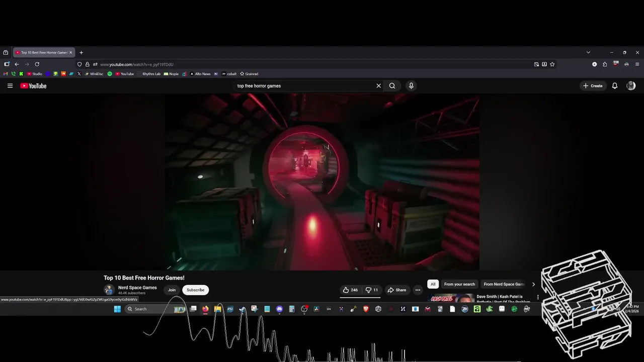
Task: View site security via the padlock icon
Action: point(87,64)
